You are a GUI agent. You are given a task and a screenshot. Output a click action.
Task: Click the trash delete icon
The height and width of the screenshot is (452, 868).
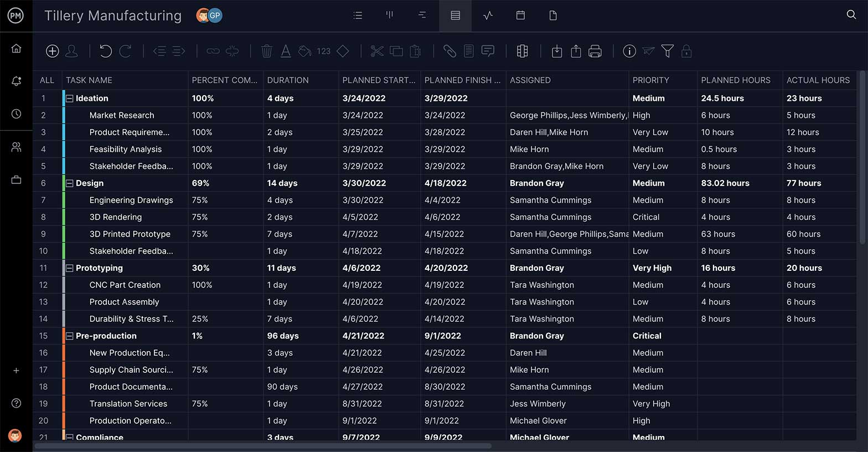coord(266,52)
